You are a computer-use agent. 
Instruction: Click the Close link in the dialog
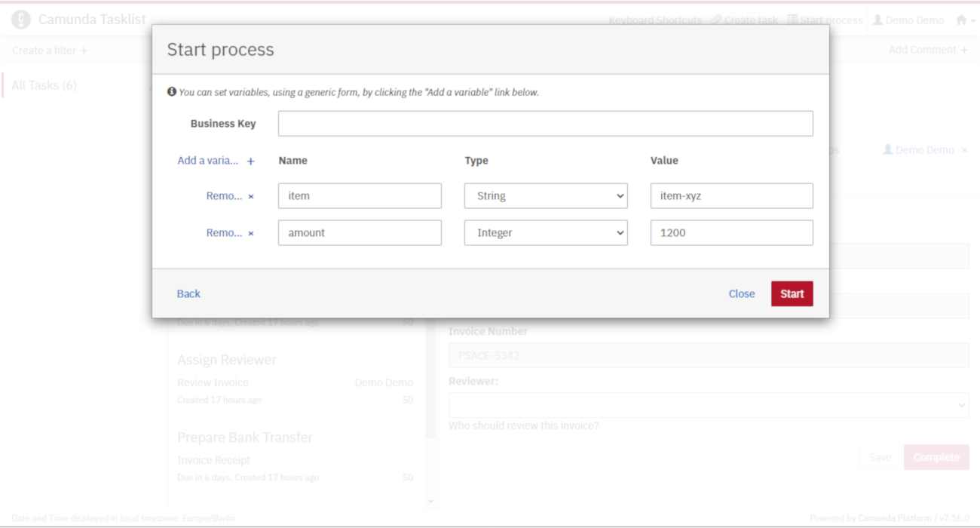(741, 294)
